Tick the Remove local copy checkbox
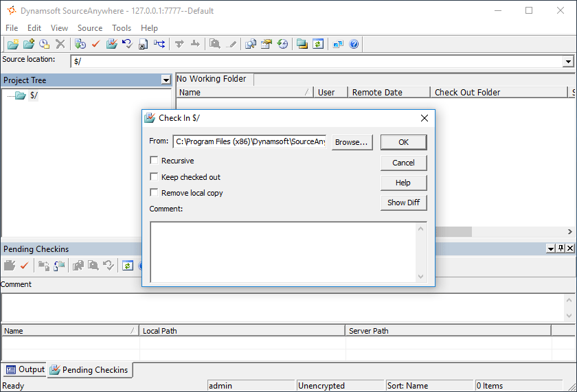This screenshot has height=392, width=577. (x=154, y=193)
